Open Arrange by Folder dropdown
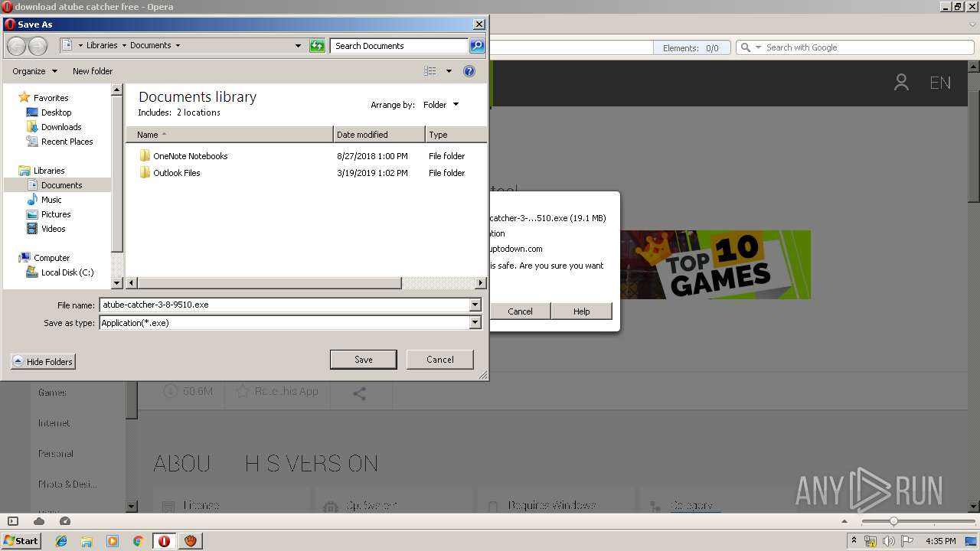The height and width of the screenshot is (551, 980). point(441,105)
